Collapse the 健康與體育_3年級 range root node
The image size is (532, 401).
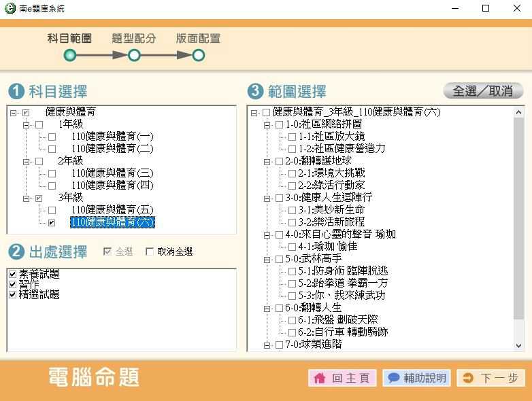pos(254,113)
